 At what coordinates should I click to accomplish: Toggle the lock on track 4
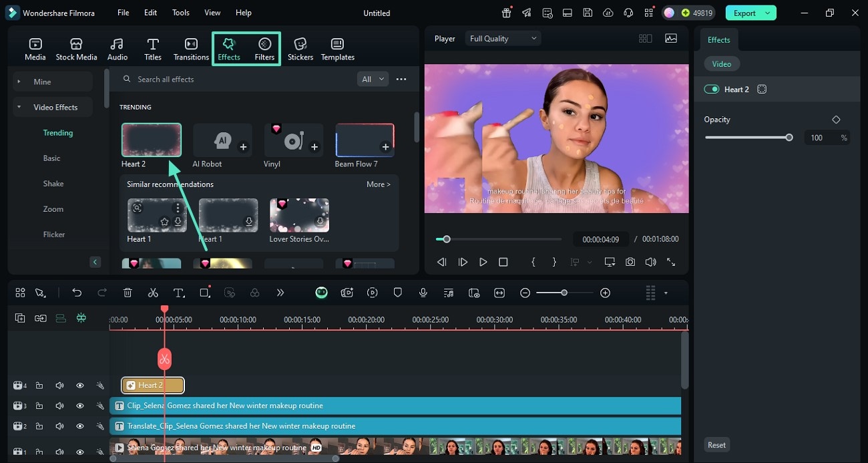39,385
